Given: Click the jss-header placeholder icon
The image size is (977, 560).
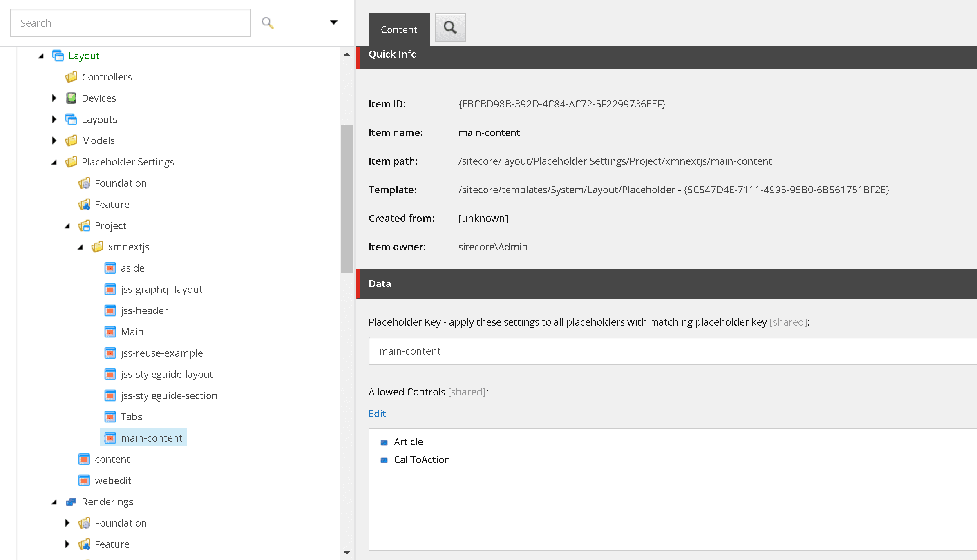Looking at the screenshot, I should tap(110, 310).
